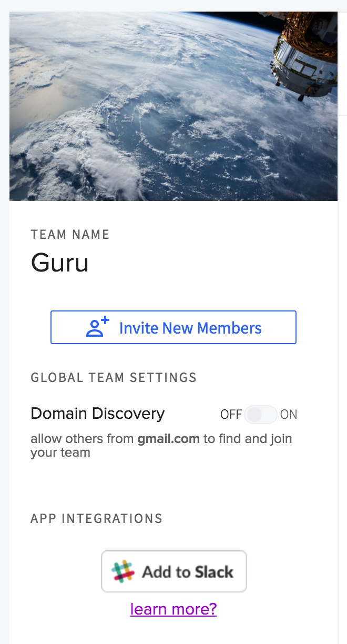Click the ON label beside the toggle
The image size is (347, 644).
[x=289, y=415]
